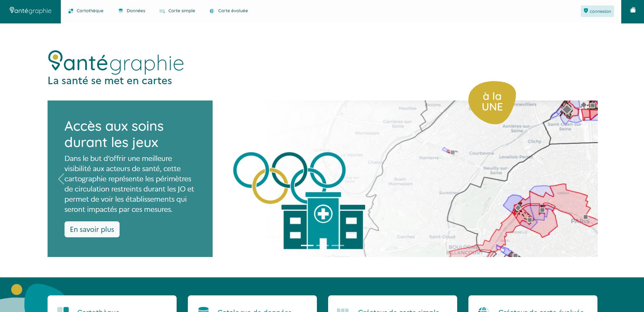Click the shield icon on connexion button
Image resolution: width=644 pixels, height=312 pixels.
click(586, 11)
